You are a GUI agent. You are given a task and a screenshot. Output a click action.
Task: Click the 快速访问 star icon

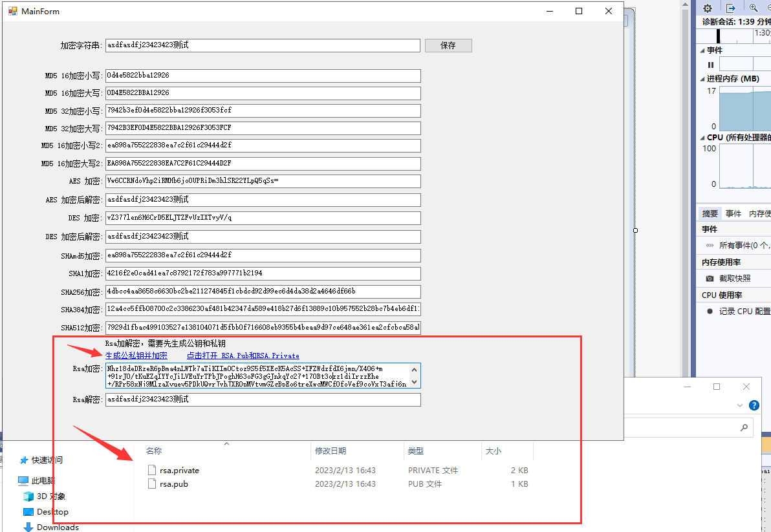23,460
